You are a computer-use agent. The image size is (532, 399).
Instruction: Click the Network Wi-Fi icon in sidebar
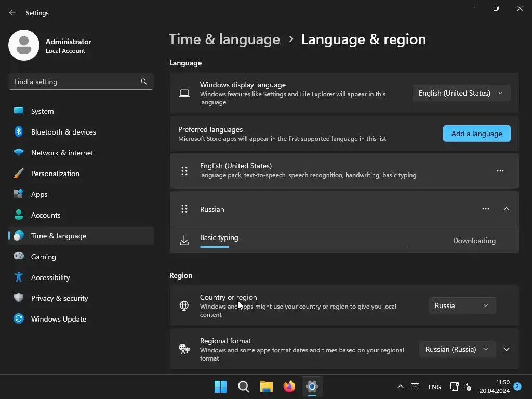click(19, 152)
